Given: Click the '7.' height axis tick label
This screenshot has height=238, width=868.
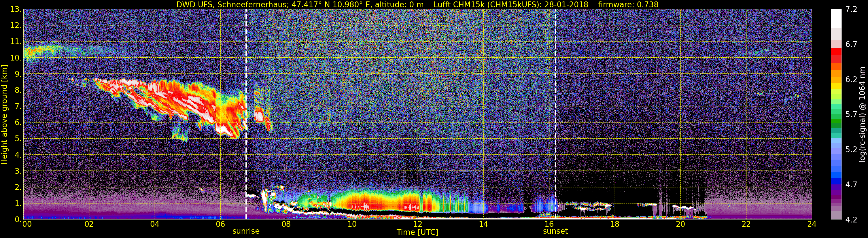Looking at the screenshot, I should point(18,107).
